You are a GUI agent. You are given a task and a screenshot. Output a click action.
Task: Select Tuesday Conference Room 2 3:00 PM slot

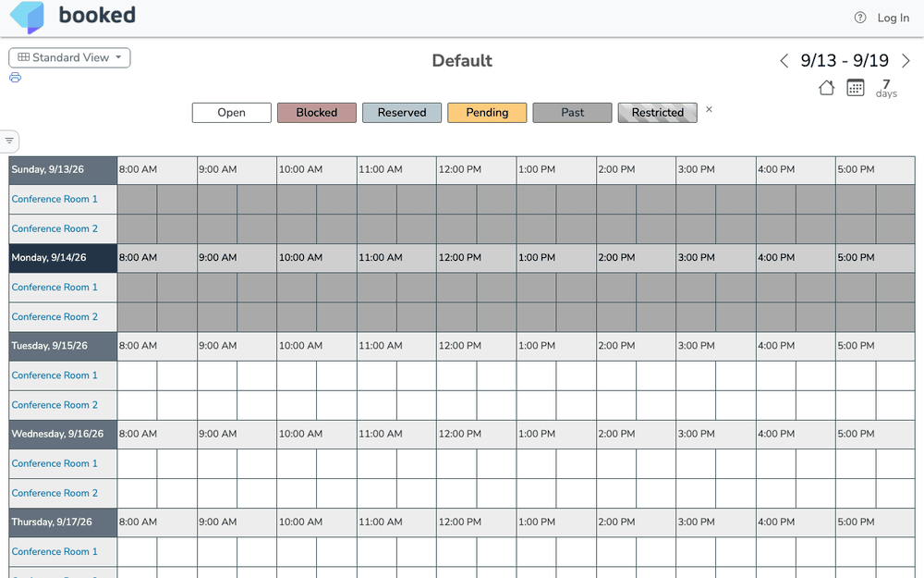(x=696, y=405)
